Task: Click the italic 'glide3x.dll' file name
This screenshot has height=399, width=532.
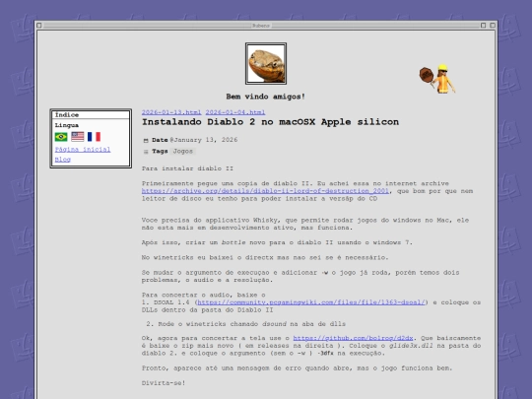Action: [x=411, y=346]
